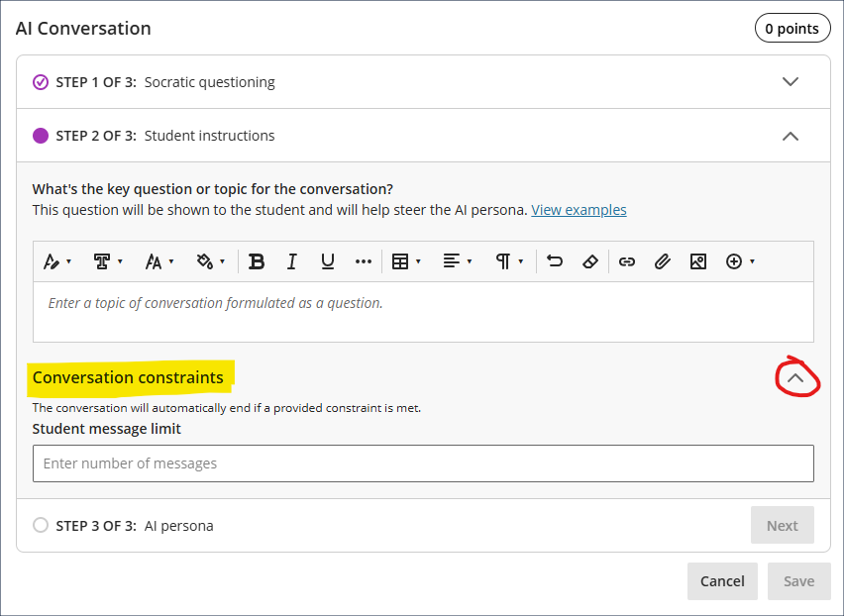This screenshot has width=844, height=616.
Task: Insert a link using the chain icon
Action: [626, 261]
